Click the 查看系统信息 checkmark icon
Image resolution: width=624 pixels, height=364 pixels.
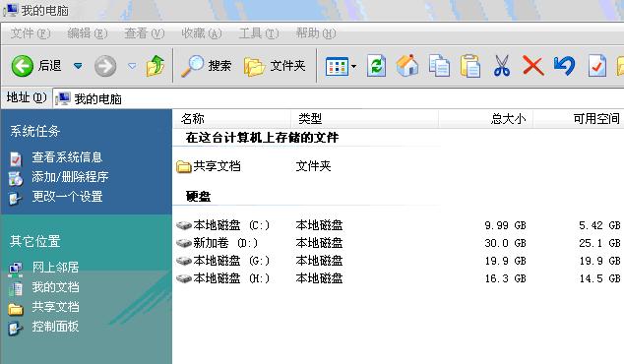pyautogui.click(x=16, y=158)
